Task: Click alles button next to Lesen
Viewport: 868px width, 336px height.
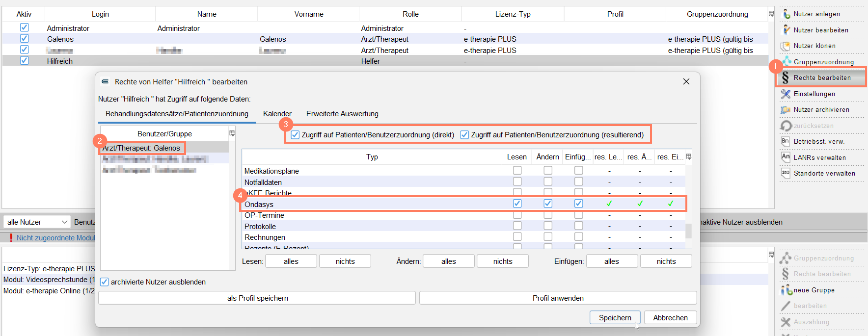Action: 291,261
